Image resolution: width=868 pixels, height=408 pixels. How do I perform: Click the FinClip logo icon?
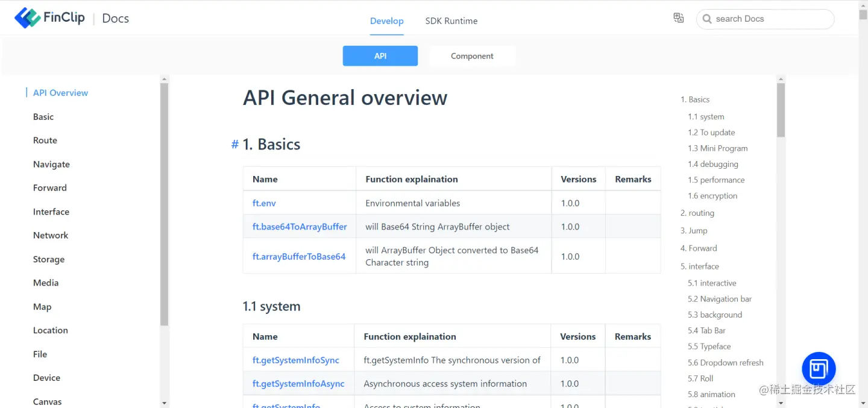pos(28,18)
